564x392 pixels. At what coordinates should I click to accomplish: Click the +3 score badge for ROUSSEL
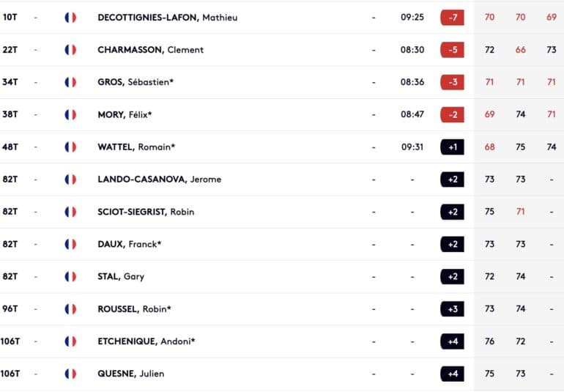[x=452, y=309]
